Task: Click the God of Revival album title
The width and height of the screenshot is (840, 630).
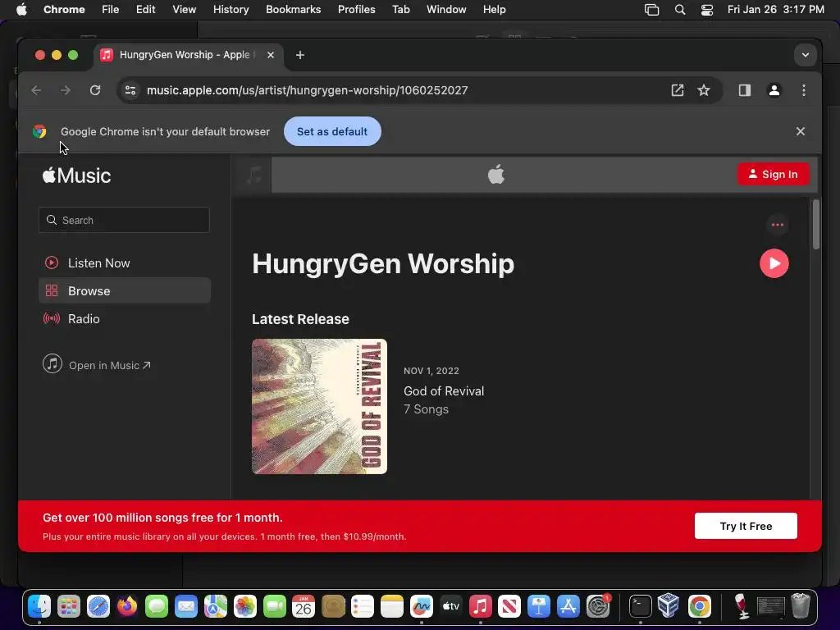Action: coord(444,391)
